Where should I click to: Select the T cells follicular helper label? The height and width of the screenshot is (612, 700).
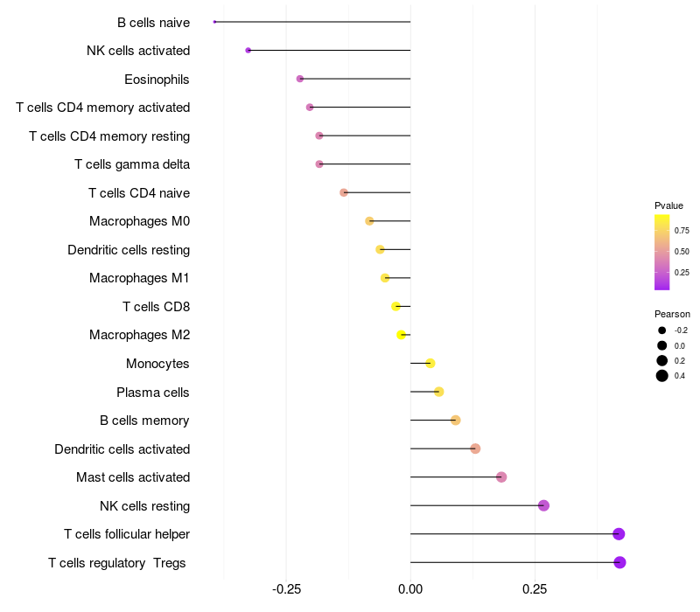click(127, 534)
